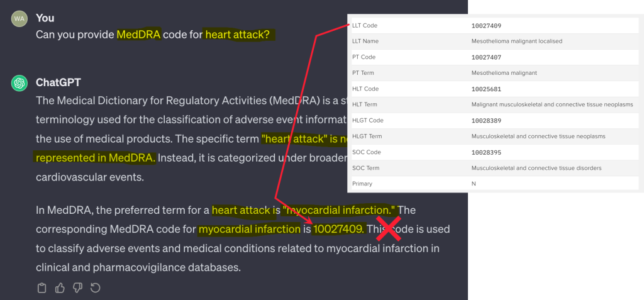
Task: Click highlighted "MedDRA" in the user question
Action: (138, 35)
